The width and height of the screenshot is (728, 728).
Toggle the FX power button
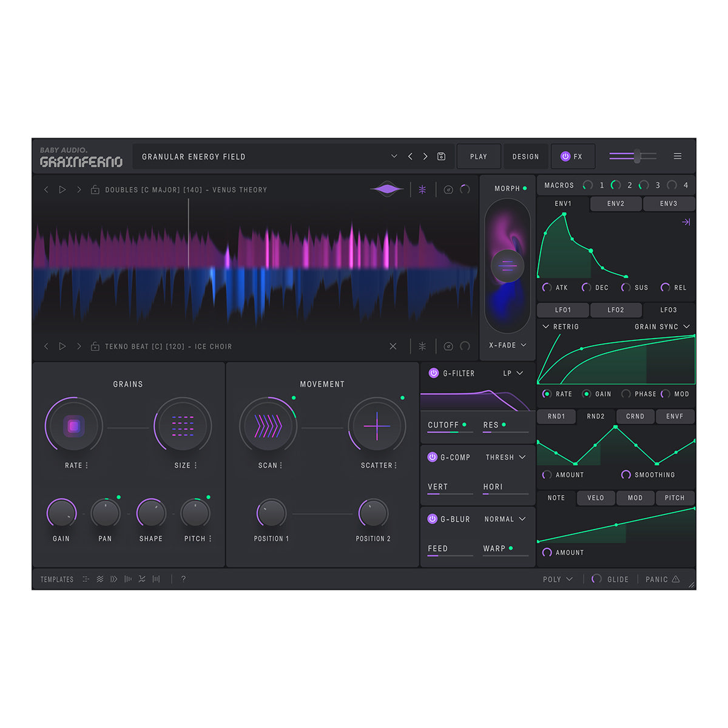(565, 157)
